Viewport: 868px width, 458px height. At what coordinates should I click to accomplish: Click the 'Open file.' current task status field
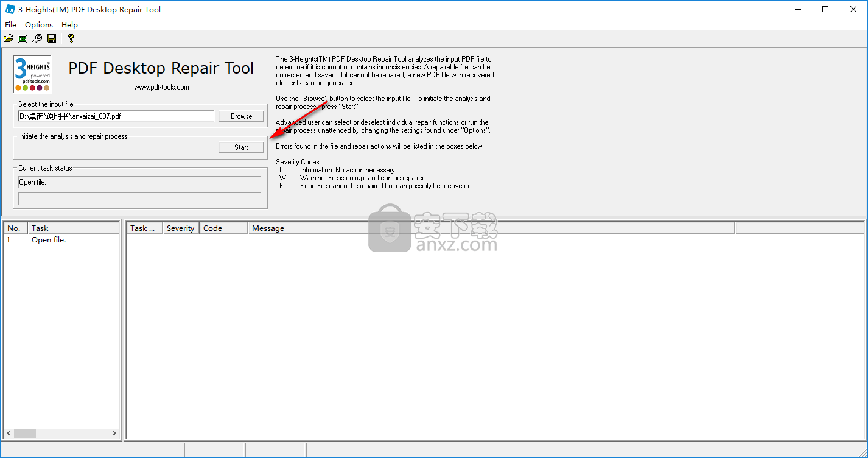(x=139, y=182)
